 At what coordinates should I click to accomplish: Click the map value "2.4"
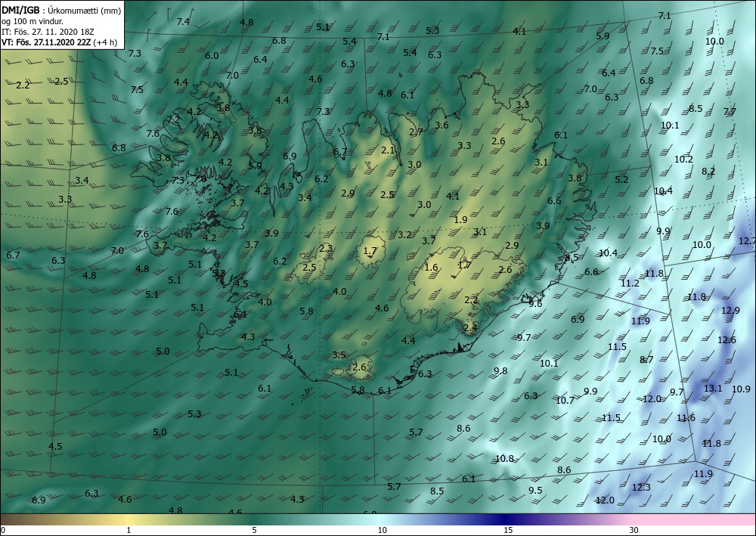pyautogui.click(x=470, y=328)
